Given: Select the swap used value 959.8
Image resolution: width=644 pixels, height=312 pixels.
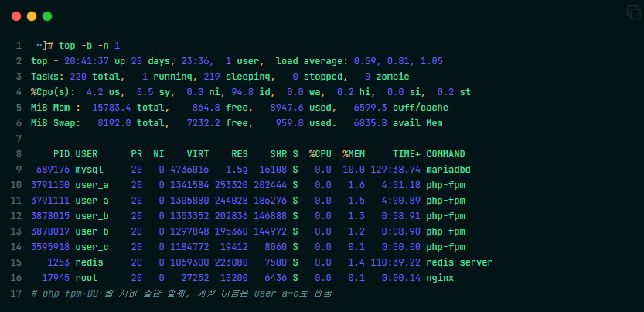Looking at the screenshot, I should [x=290, y=123].
